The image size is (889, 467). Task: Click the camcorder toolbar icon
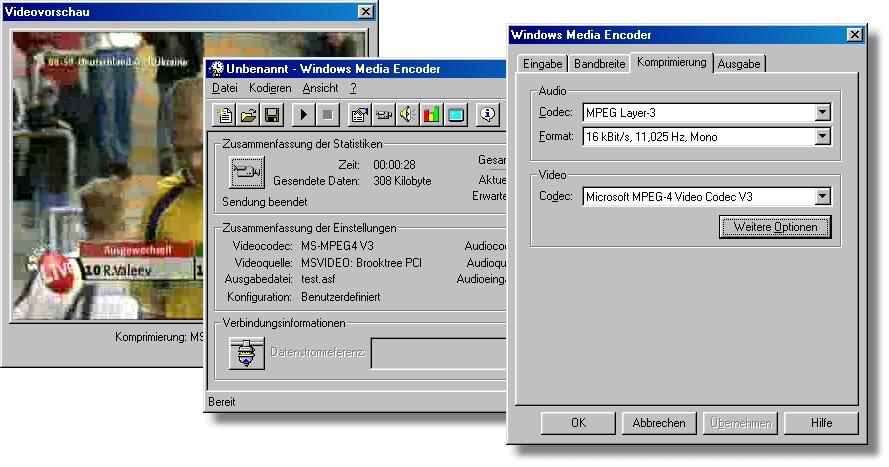coord(383,115)
